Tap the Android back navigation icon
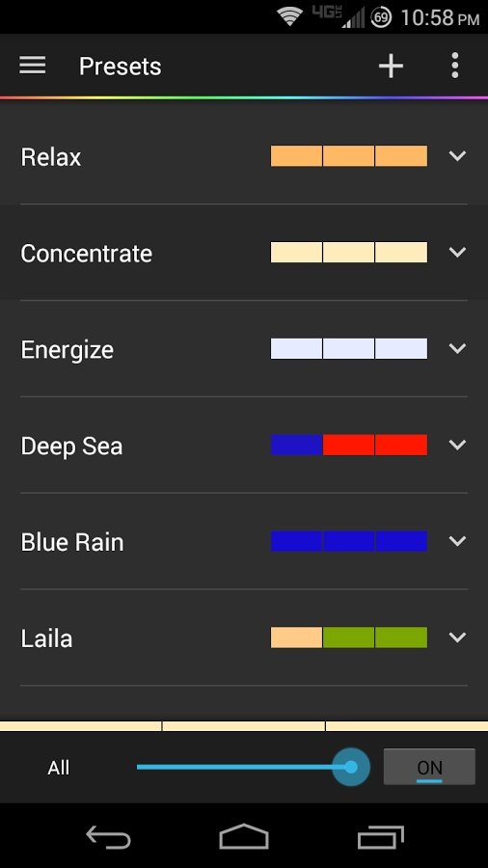This screenshot has width=488, height=868. coord(108,836)
